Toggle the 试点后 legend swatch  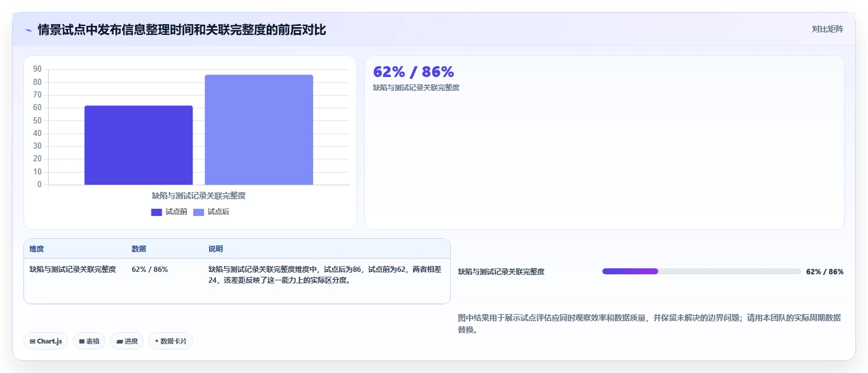[198, 212]
